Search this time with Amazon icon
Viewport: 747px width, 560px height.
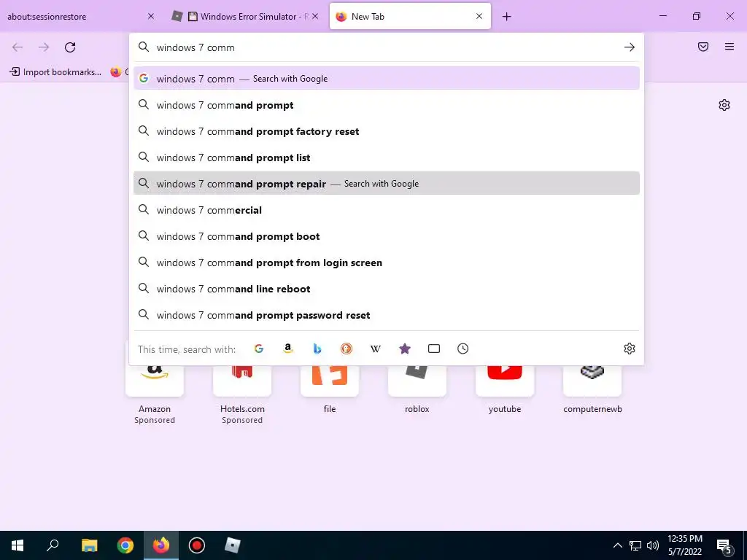(287, 349)
